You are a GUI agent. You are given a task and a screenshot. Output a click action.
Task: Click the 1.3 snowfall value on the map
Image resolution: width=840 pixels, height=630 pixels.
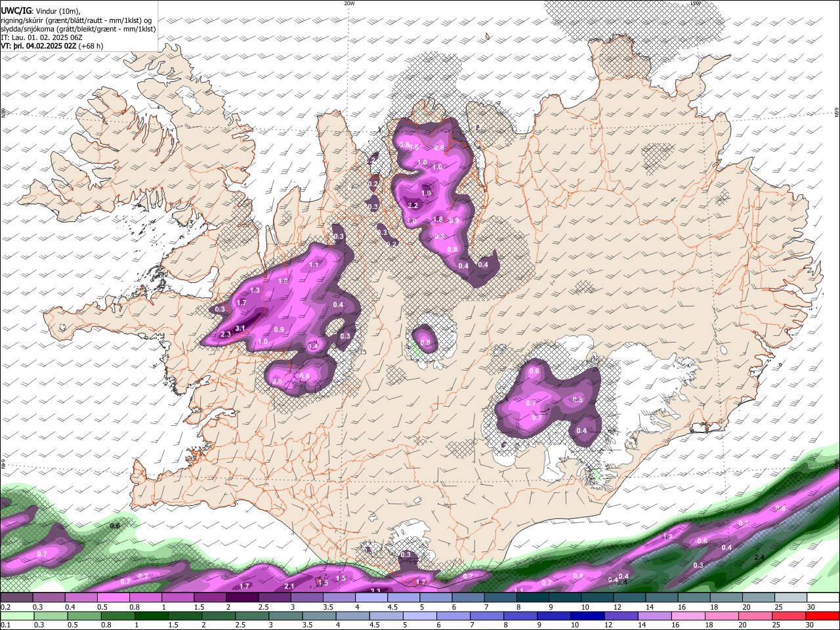255,290
